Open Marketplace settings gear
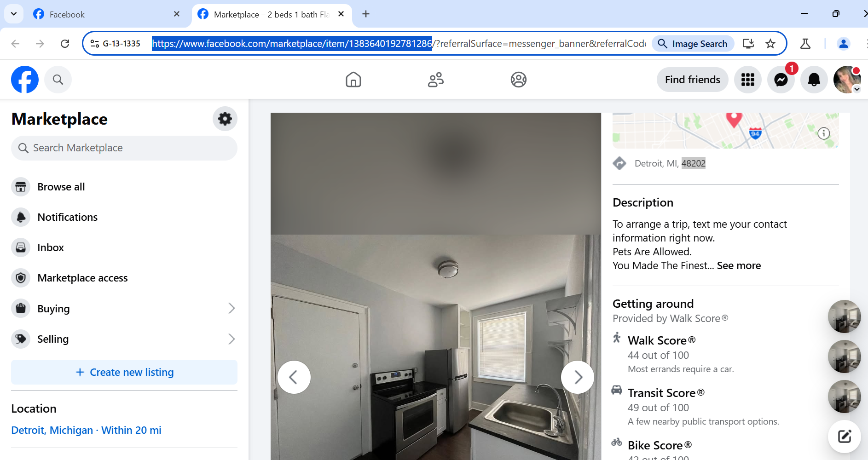Image resolution: width=868 pixels, height=460 pixels. [225, 119]
